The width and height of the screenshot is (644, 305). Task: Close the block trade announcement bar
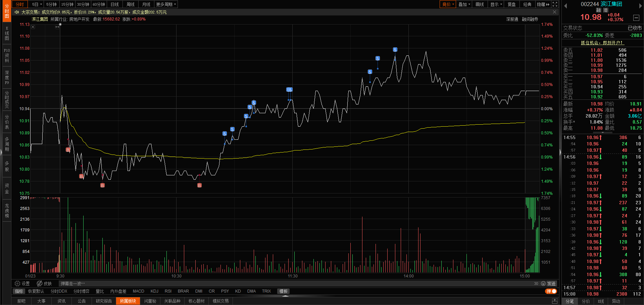[x=554, y=12]
